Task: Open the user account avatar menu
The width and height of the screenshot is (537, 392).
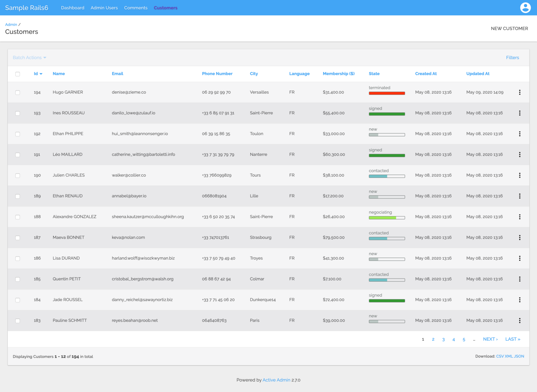Action: (525, 8)
